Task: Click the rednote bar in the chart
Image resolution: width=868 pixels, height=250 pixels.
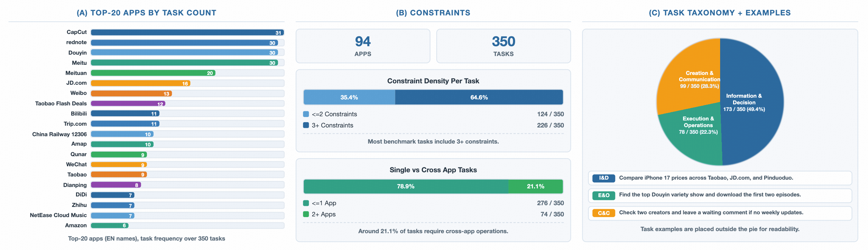Action: tap(184, 43)
